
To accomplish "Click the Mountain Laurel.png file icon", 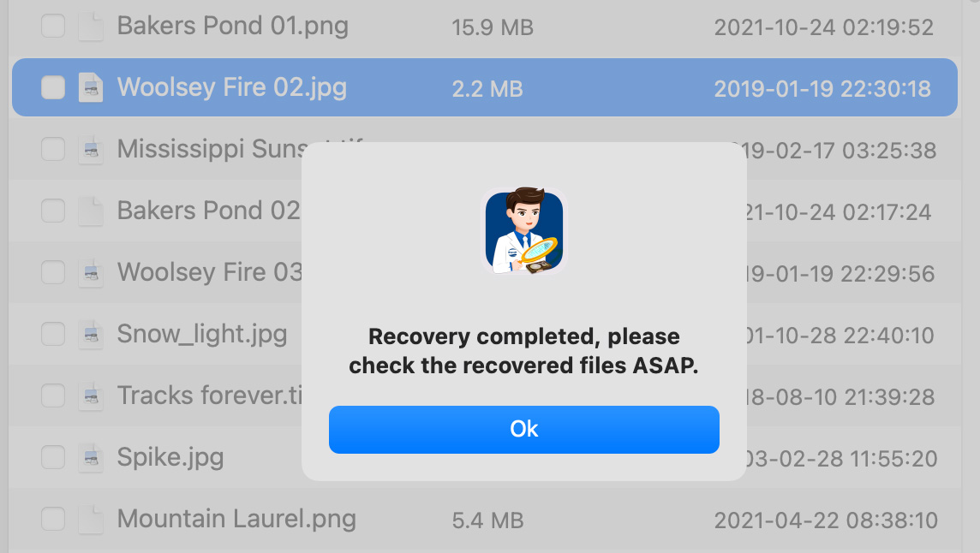I will pos(90,519).
